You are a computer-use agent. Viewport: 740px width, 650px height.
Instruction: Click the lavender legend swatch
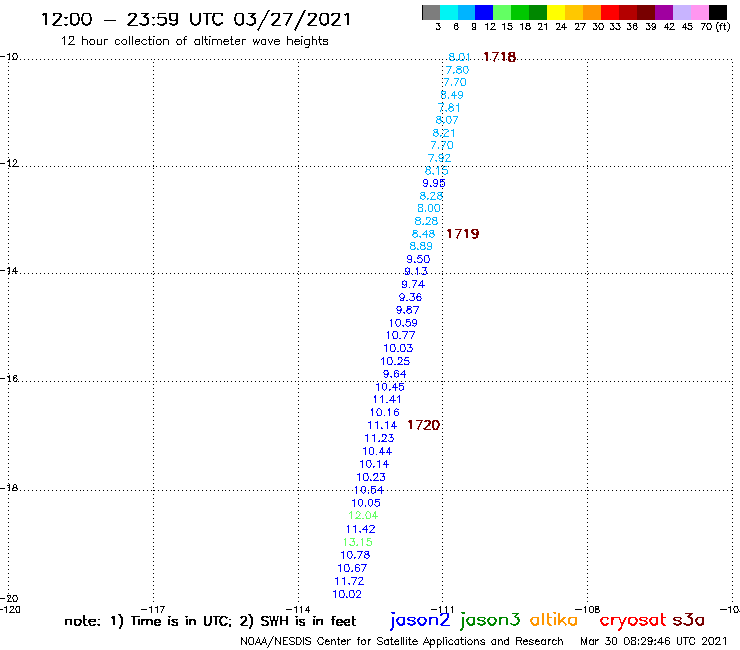tap(681, 12)
